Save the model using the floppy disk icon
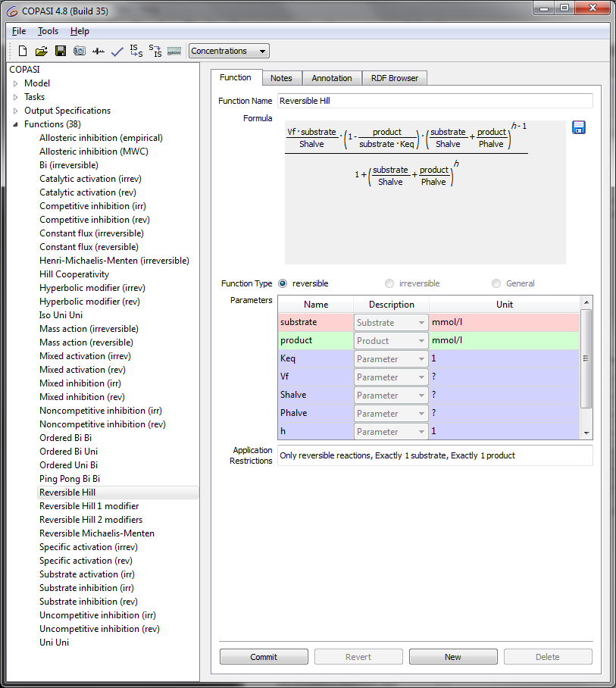This screenshot has width=616, height=688. tap(61, 52)
